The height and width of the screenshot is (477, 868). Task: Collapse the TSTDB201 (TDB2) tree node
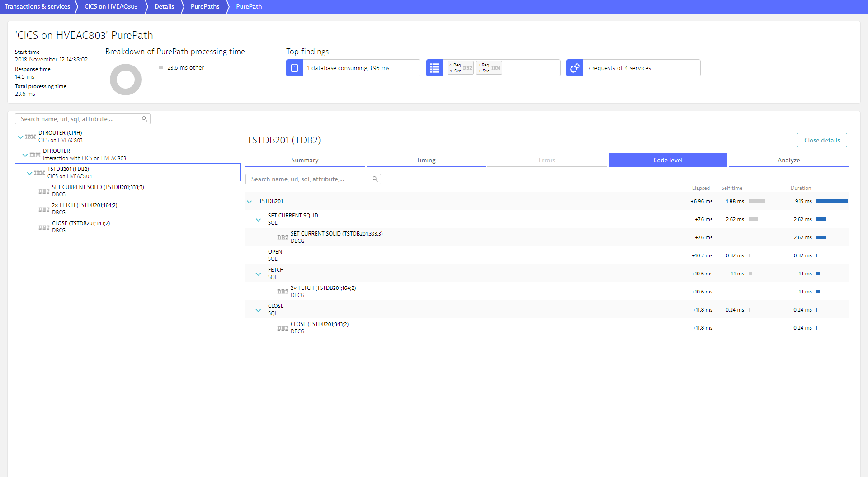pyautogui.click(x=29, y=173)
